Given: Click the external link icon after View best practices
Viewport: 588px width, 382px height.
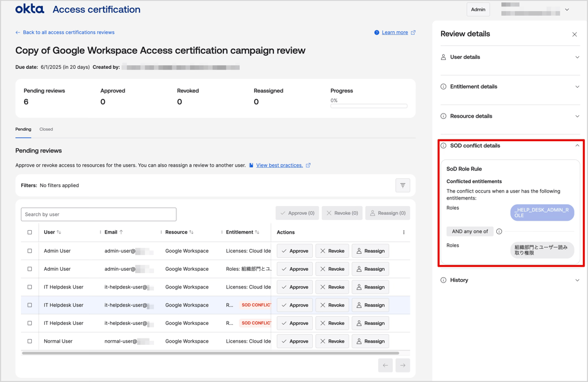Looking at the screenshot, I should click(308, 165).
